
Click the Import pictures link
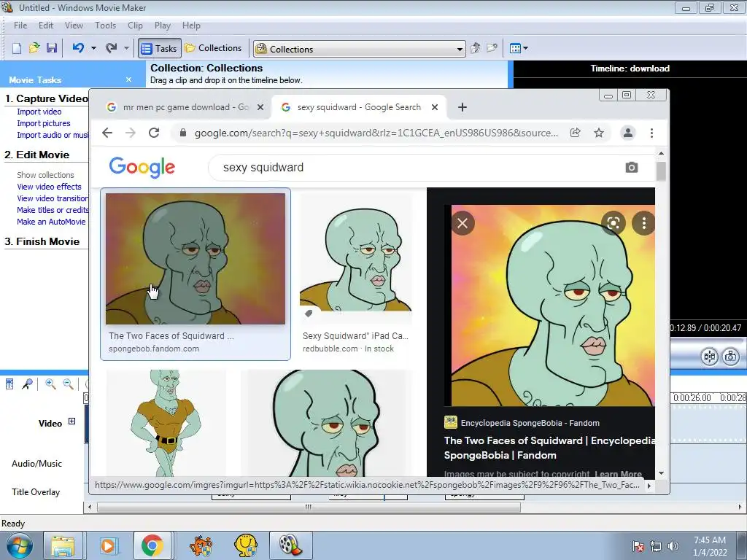tap(43, 123)
